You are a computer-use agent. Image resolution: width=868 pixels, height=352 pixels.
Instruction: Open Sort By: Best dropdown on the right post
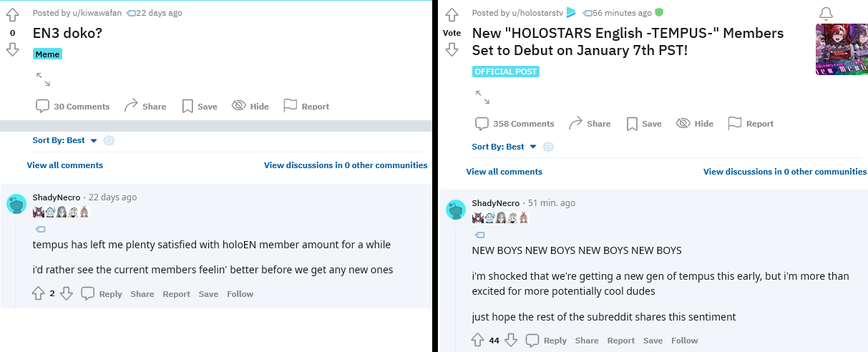tap(504, 147)
